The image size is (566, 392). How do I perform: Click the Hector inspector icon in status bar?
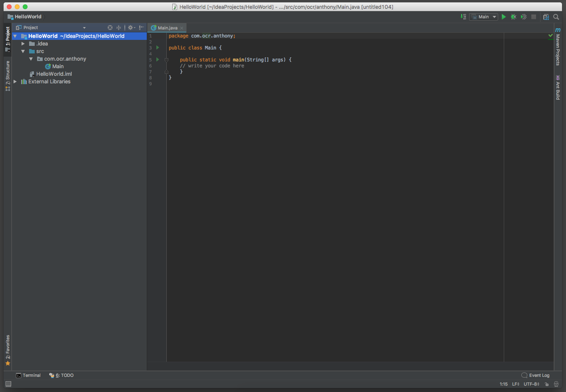pos(556,384)
